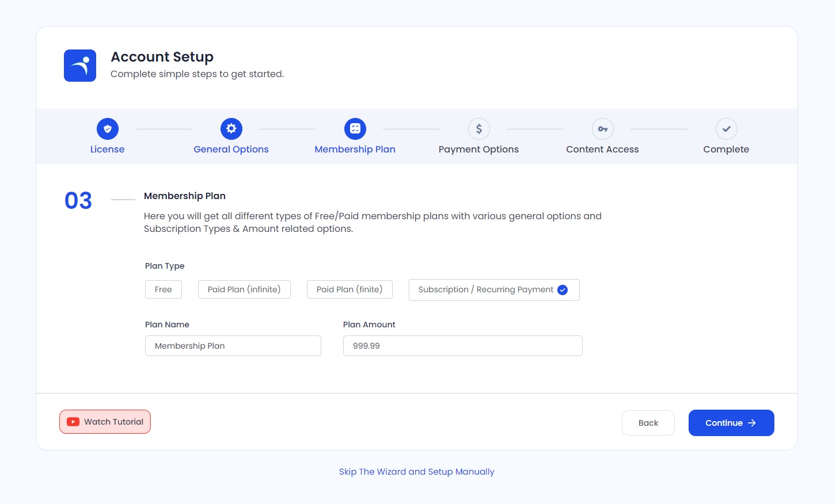The height and width of the screenshot is (504, 836).
Task: Click the Membership Plan step icon
Action: click(355, 129)
